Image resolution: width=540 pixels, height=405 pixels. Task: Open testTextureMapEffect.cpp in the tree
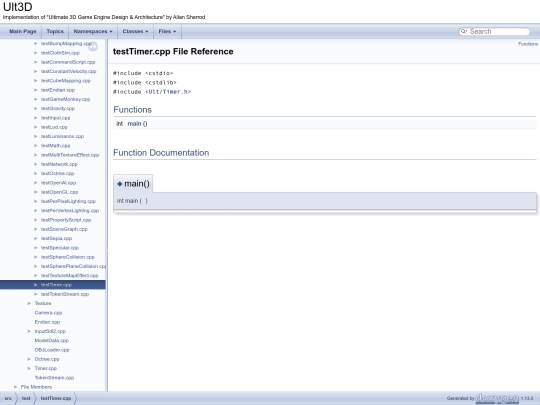[x=70, y=276]
